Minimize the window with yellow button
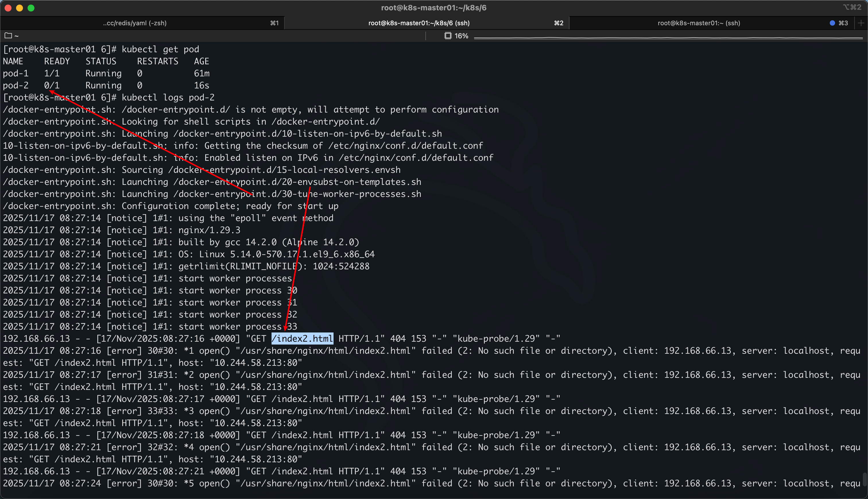This screenshot has height=499, width=868. 20,8
